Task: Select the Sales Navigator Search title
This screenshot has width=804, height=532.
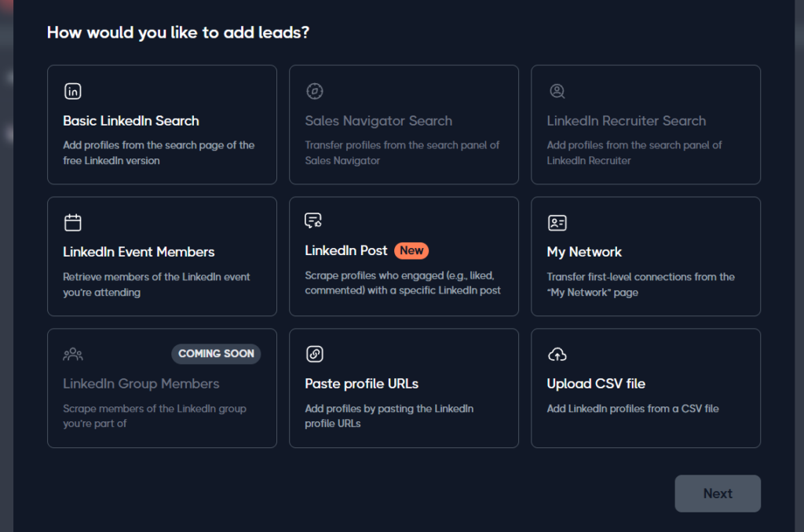Action: [378, 121]
